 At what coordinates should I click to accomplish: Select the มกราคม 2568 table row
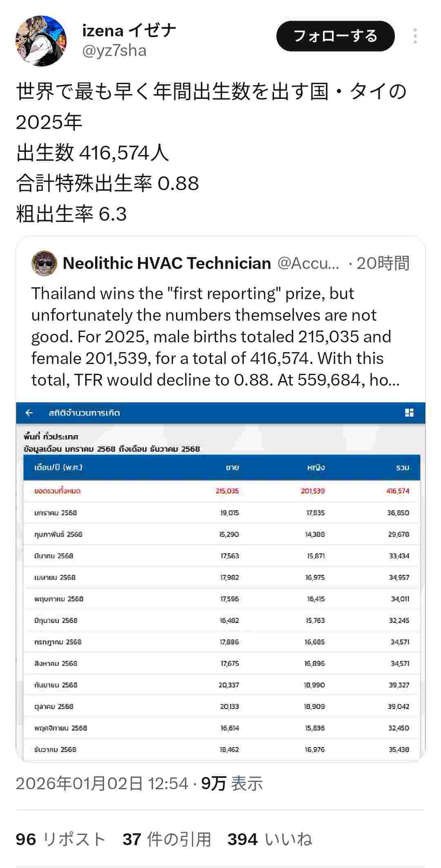point(221,513)
